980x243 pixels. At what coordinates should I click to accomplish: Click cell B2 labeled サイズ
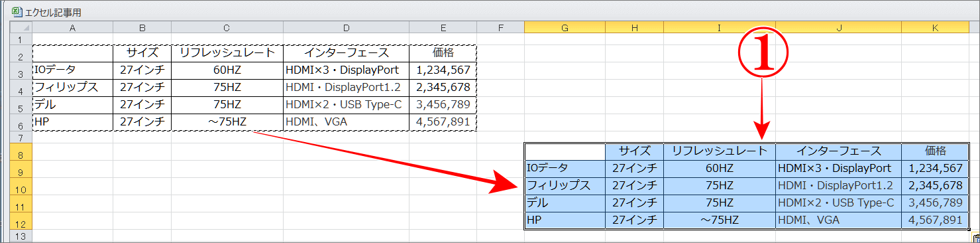(x=142, y=53)
